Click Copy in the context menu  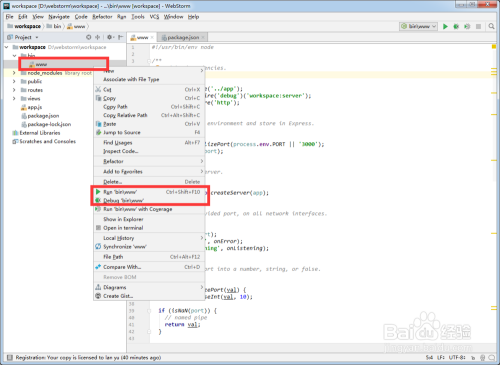[149, 98]
